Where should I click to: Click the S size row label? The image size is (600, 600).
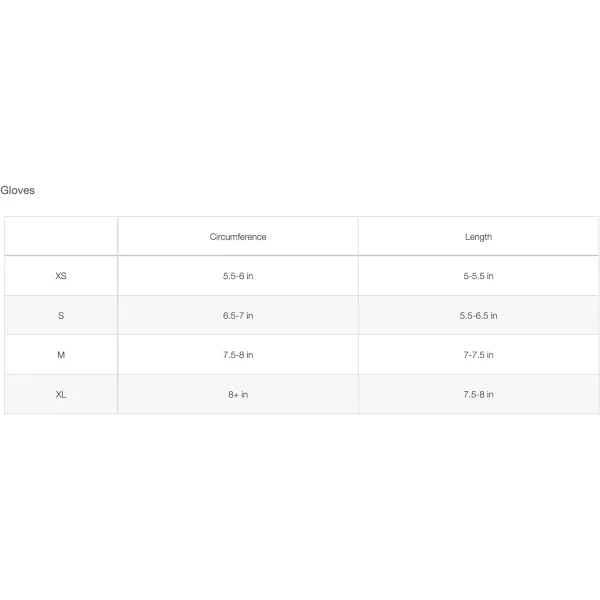(x=61, y=315)
